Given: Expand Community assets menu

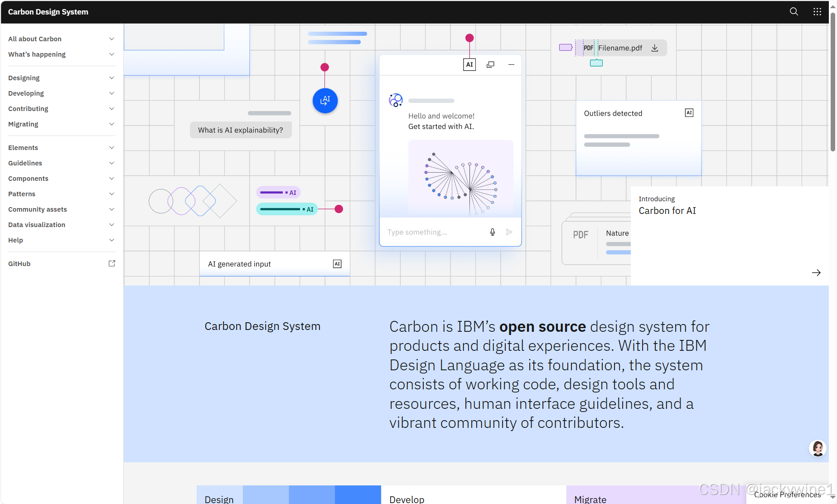Looking at the screenshot, I should point(61,209).
